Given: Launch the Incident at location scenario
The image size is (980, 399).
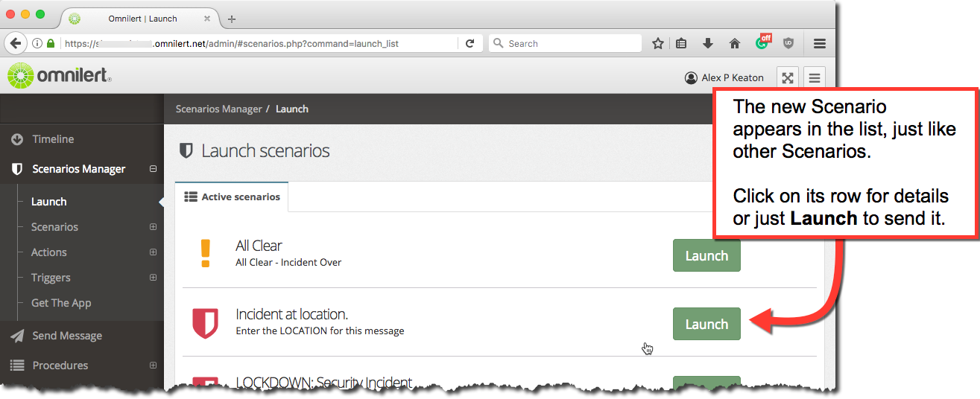Looking at the screenshot, I should tap(706, 324).
